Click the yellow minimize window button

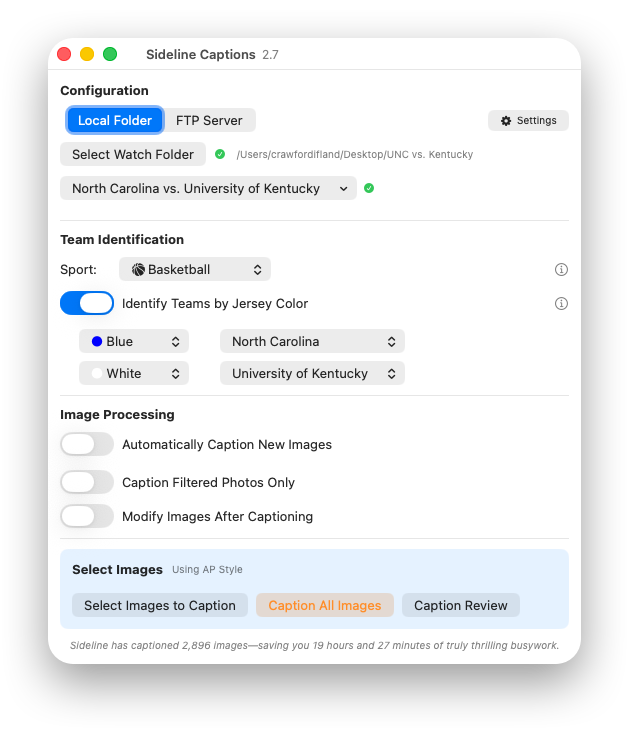pyautogui.click(x=87, y=55)
